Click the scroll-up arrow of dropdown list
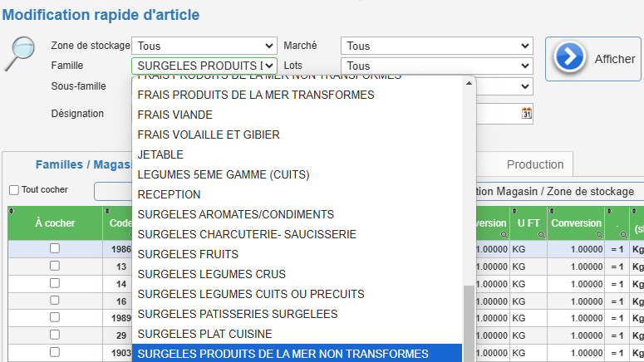 tap(469, 83)
